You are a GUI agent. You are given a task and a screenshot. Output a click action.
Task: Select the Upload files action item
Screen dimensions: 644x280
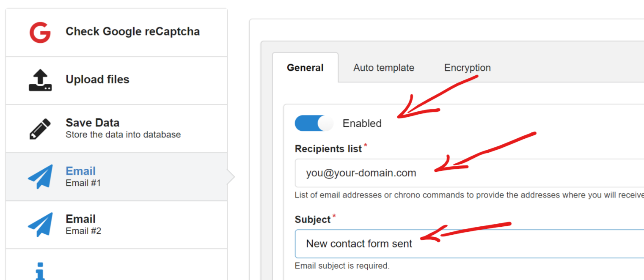[x=116, y=80]
